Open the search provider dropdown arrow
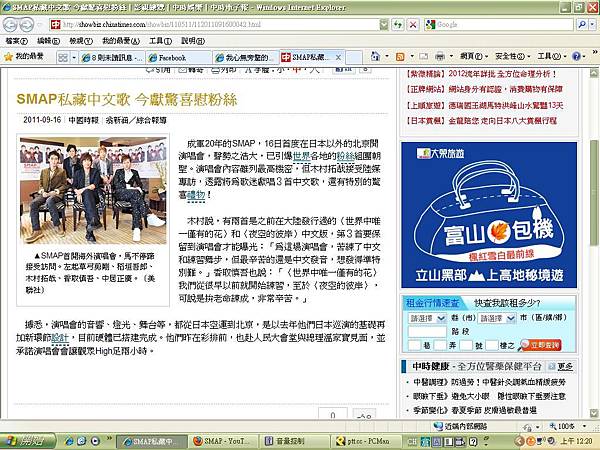The width and height of the screenshot is (600, 450). click(x=593, y=25)
